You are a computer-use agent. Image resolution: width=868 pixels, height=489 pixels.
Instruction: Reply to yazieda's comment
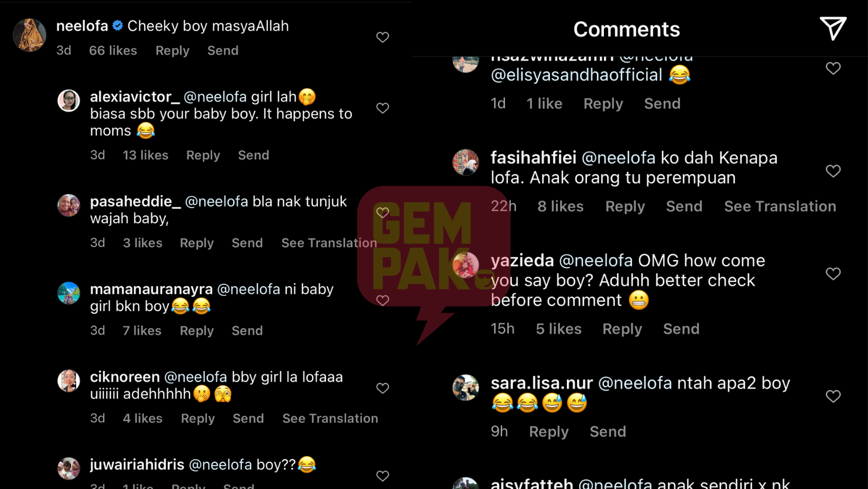[622, 329]
